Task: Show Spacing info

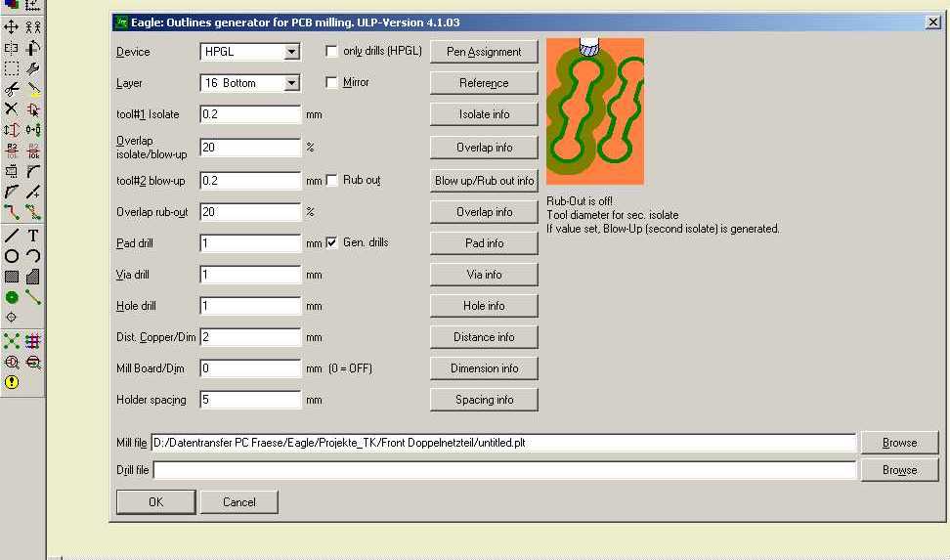Action: pos(484,400)
